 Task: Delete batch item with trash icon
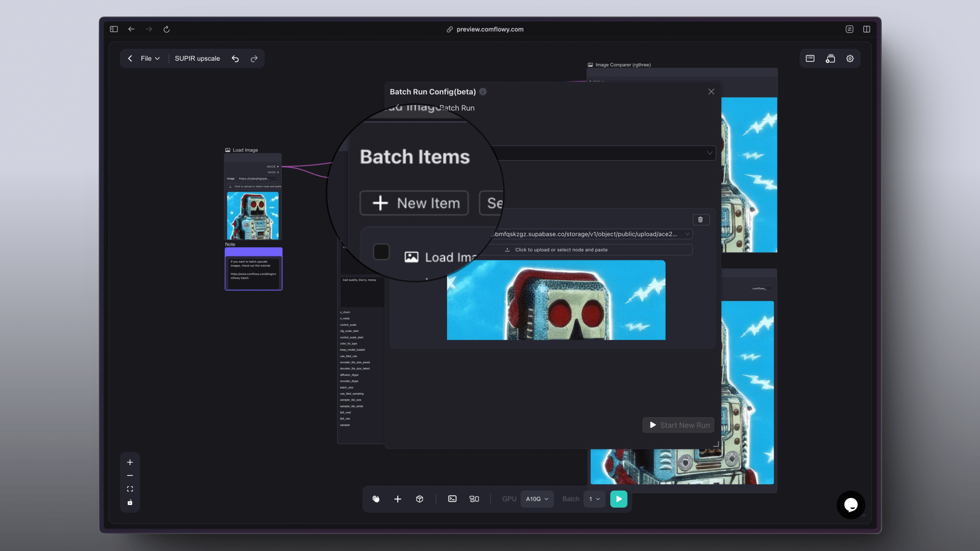(x=700, y=219)
